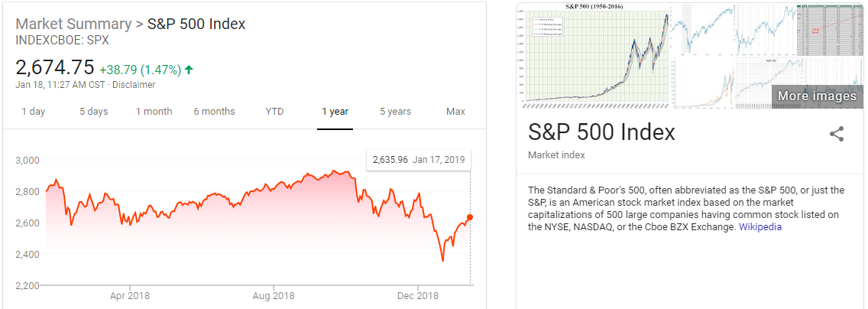Screen dimensions: 868x309
Task: Click the S&P 500 Index panel heading
Action: 601,132
